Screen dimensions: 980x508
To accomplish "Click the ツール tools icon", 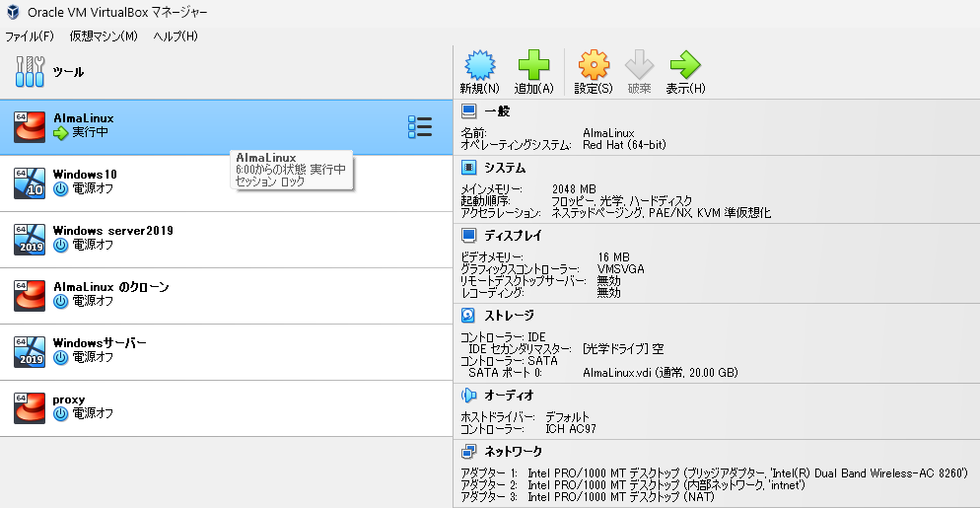I will pos(30,72).
